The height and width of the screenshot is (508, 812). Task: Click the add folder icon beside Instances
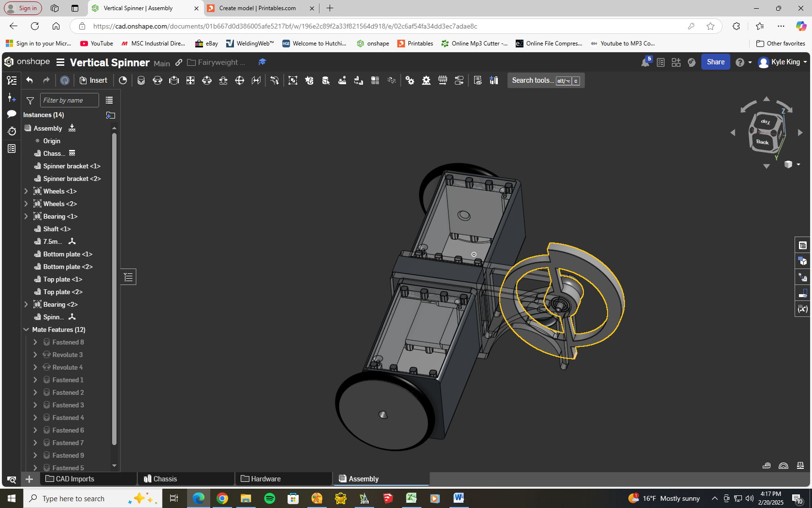coord(110,115)
